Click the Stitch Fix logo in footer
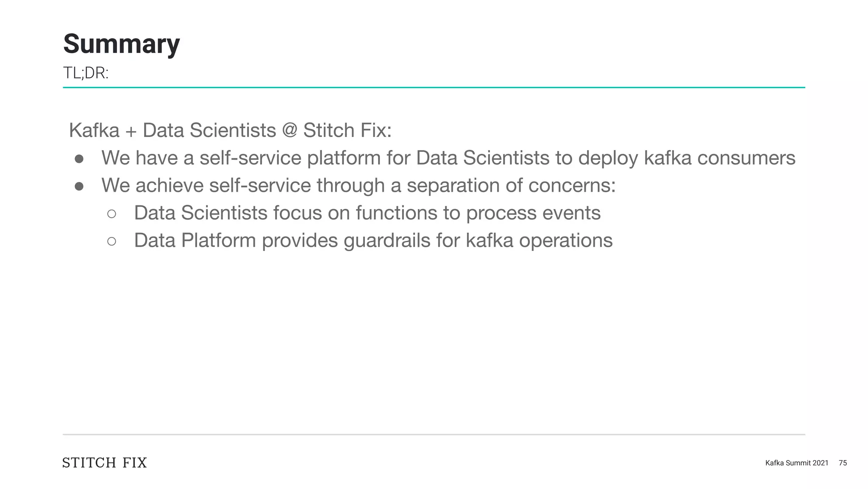The width and height of the screenshot is (868, 489). [x=105, y=463]
